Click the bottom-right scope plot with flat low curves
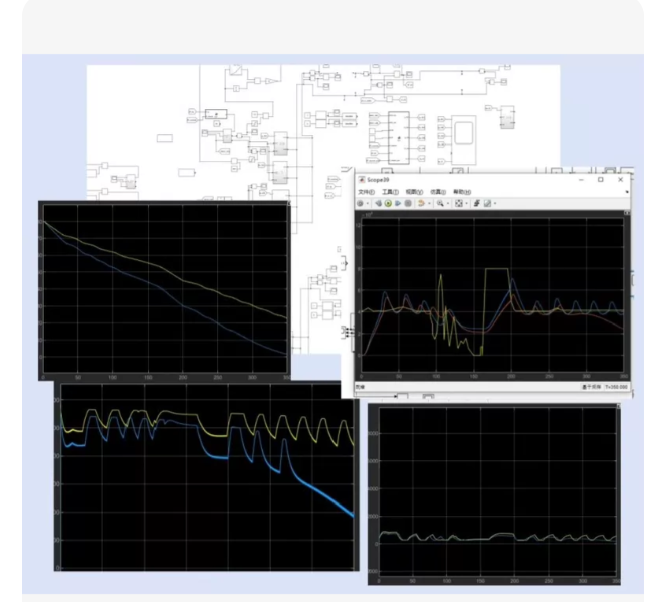This screenshot has width=653, height=602. click(x=497, y=491)
